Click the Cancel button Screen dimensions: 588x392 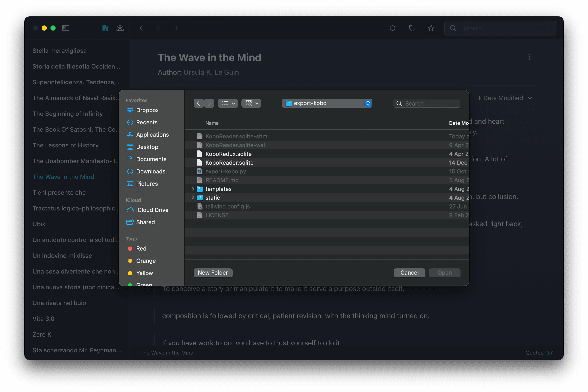click(x=409, y=272)
